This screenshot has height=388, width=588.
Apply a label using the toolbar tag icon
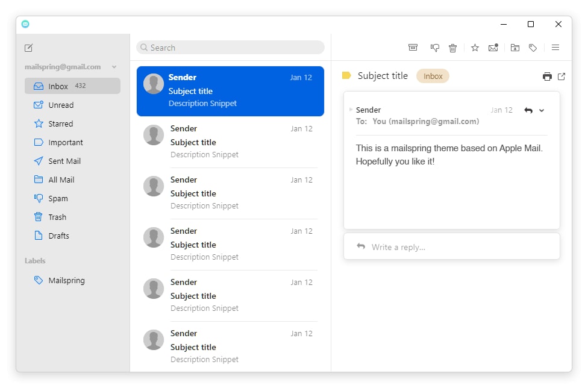coord(533,48)
